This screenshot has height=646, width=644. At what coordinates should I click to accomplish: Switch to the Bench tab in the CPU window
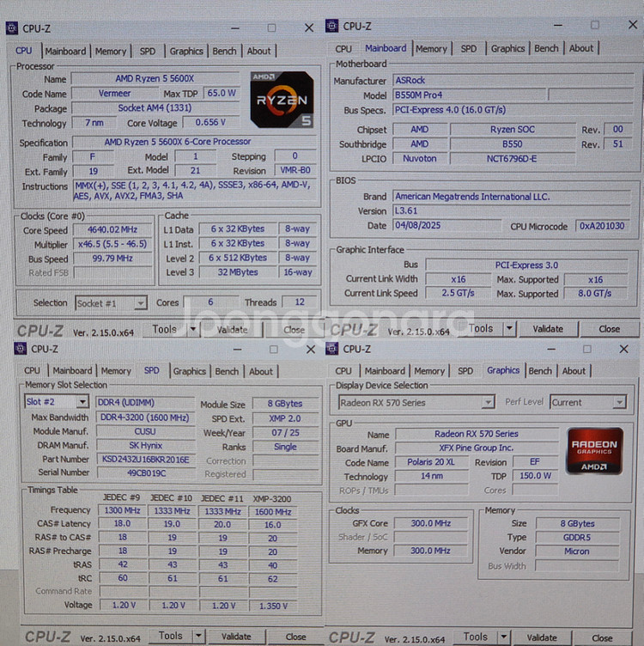tap(224, 52)
